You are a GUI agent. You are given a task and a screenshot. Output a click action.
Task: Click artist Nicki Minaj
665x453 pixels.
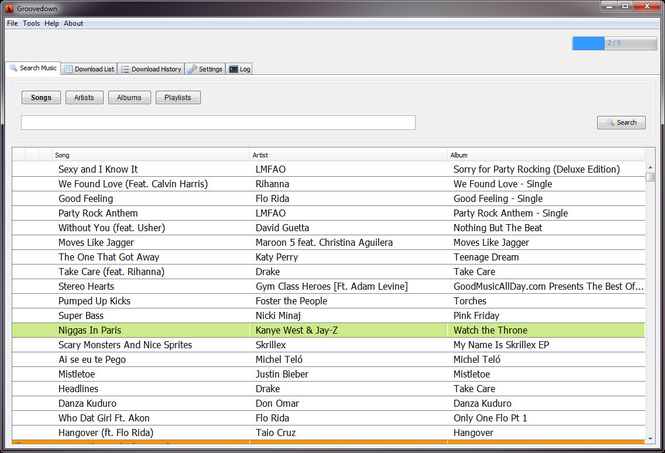coord(278,316)
